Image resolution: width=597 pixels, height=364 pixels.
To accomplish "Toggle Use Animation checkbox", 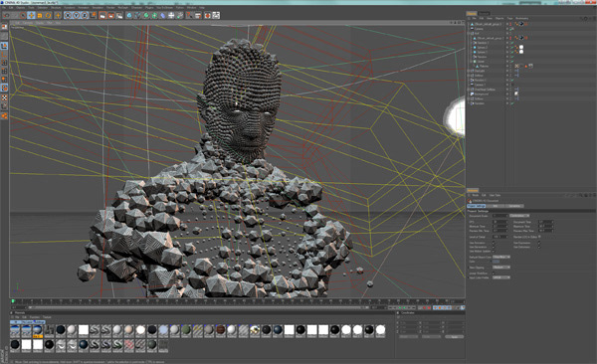I will click(494, 243).
